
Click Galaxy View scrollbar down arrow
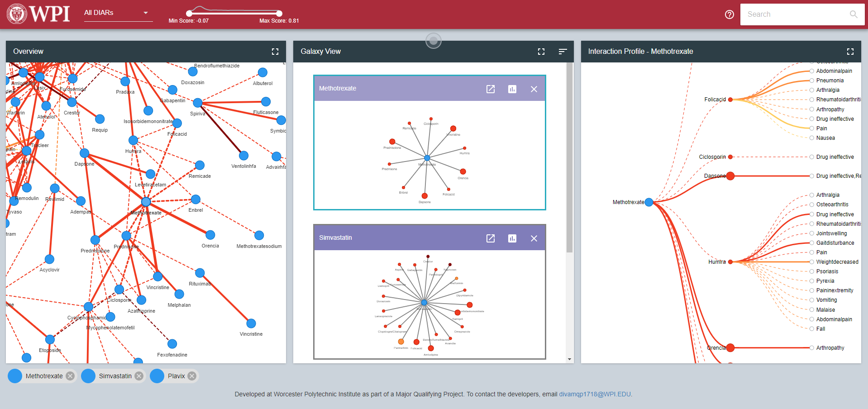pos(570,359)
